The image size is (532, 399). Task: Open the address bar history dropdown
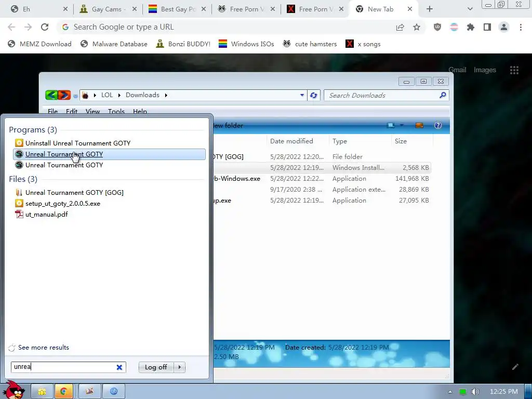(302, 95)
